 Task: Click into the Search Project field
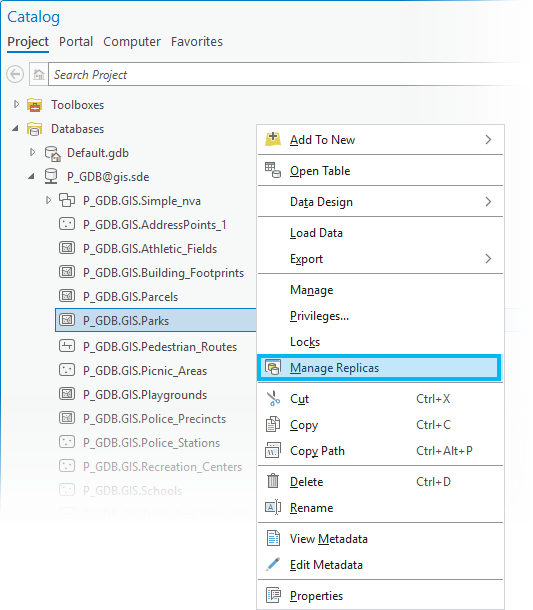288,74
